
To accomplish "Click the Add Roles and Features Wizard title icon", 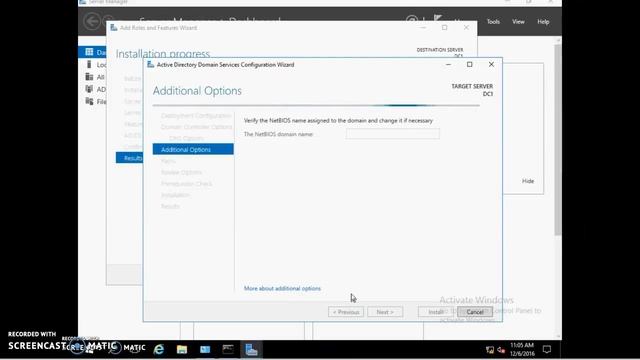I will click(x=114, y=28).
